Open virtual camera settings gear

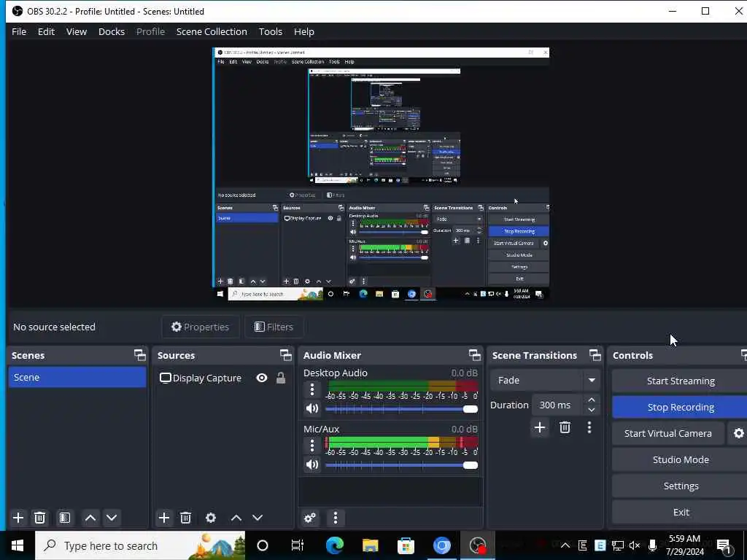(x=738, y=433)
